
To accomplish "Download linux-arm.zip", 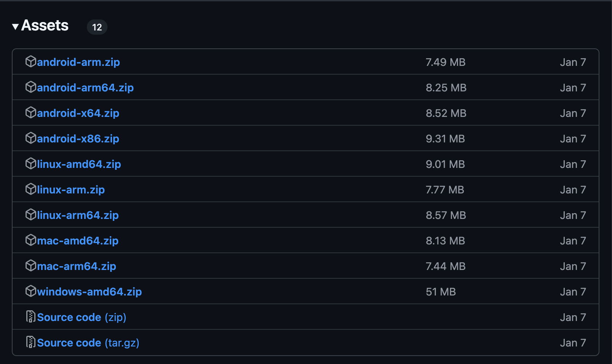I will coord(71,189).
